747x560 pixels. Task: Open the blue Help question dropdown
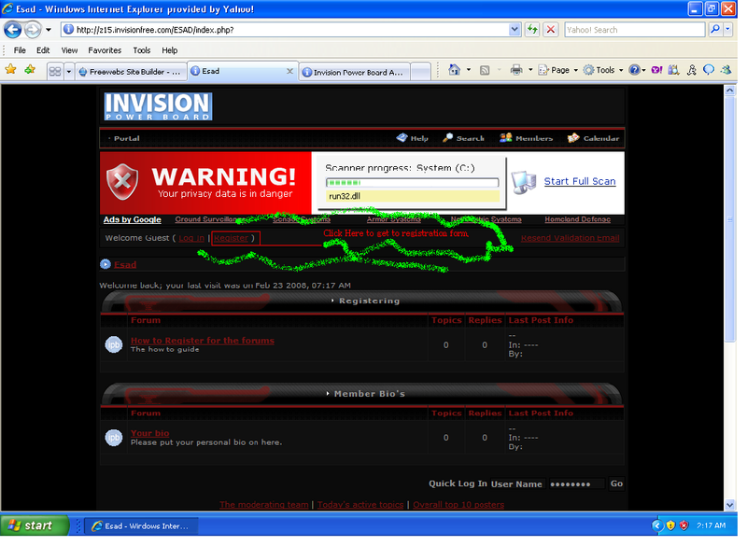pyautogui.click(x=637, y=70)
